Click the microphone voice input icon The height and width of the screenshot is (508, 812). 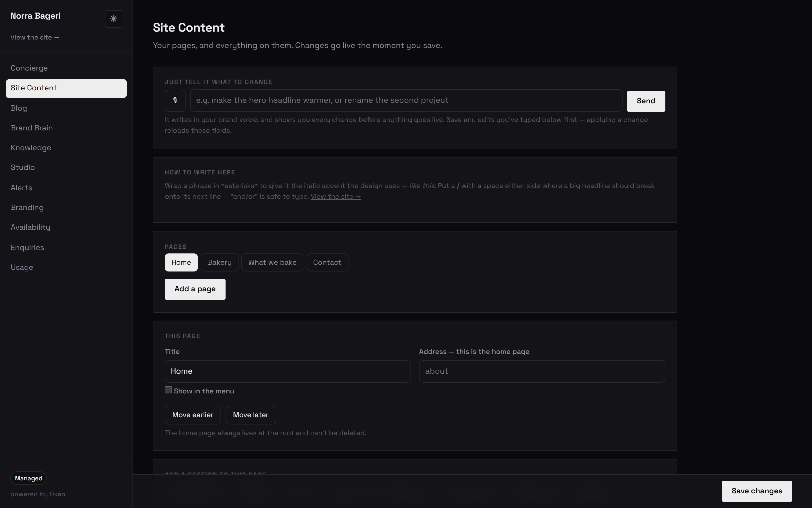pyautogui.click(x=175, y=101)
